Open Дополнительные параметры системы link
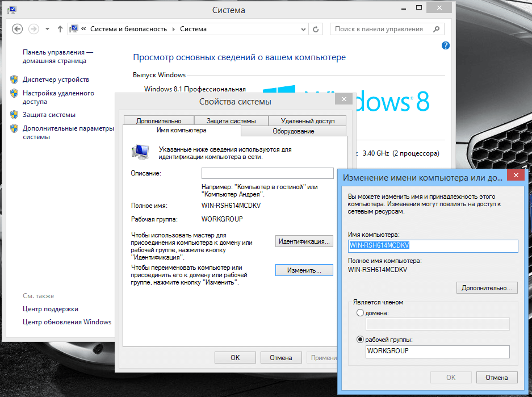The image size is (532, 397). [x=68, y=133]
